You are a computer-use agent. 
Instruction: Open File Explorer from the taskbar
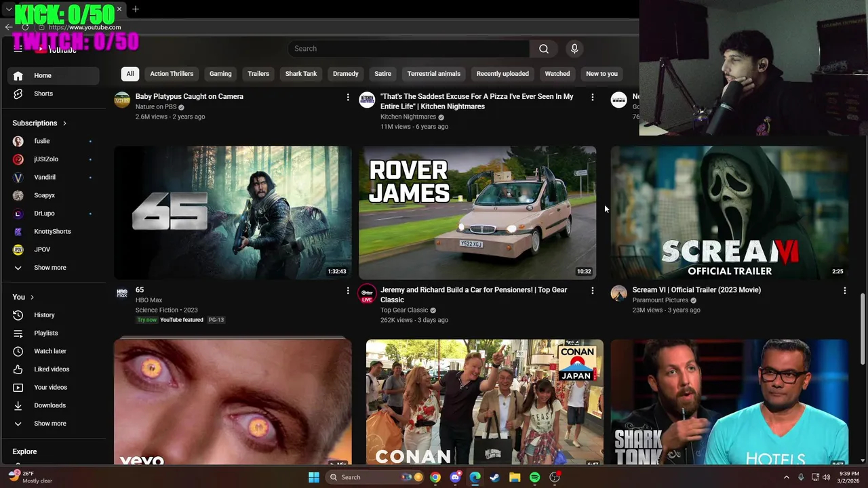(x=515, y=477)
